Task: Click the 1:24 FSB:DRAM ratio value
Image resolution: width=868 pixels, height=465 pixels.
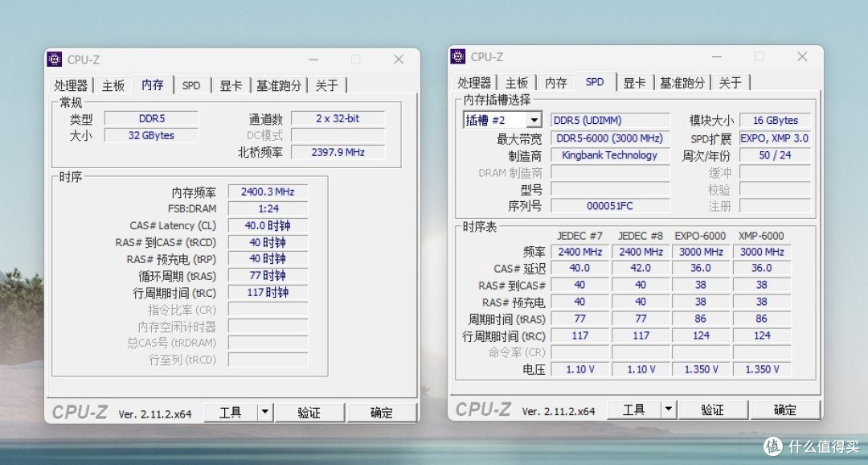Action: click(268, 209)
